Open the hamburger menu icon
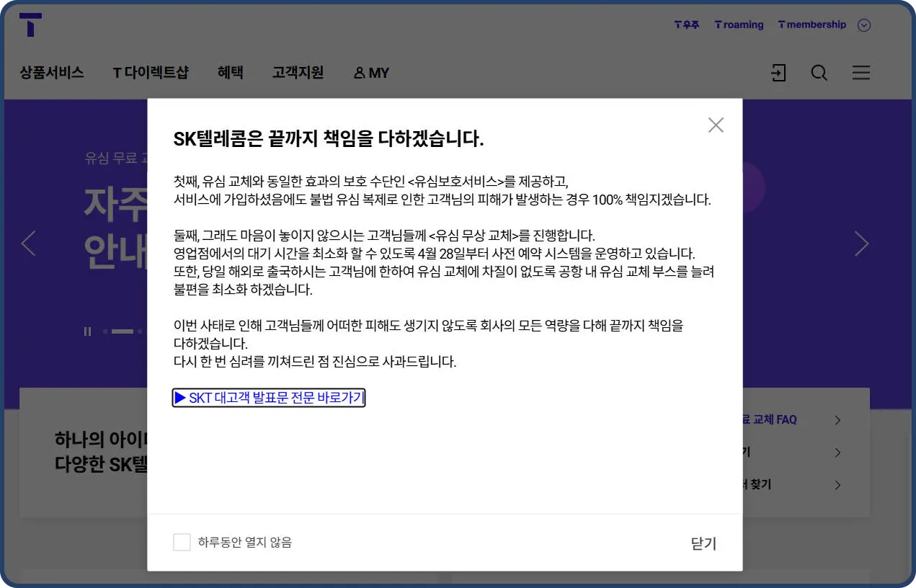Screen dimensions: 916x588 861,73
